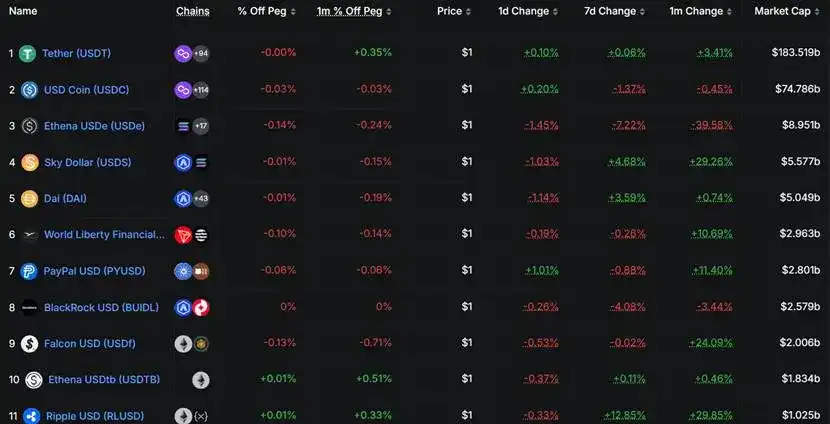Show Tether's +94 additional chains badge
The height and width of the screenshot is (424, 830).
click(201, 53)
